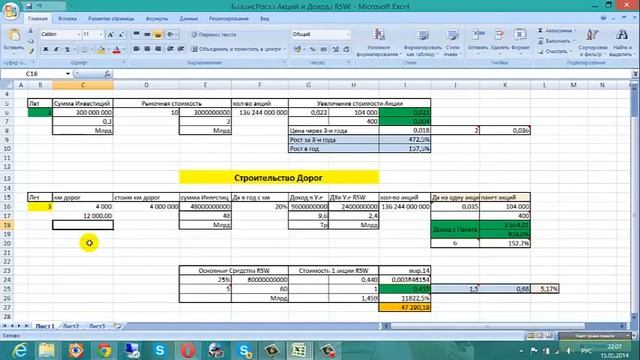Screen dimensions: 640x360
Task: Click the fx insert function button
Action: tap(107, 74)
